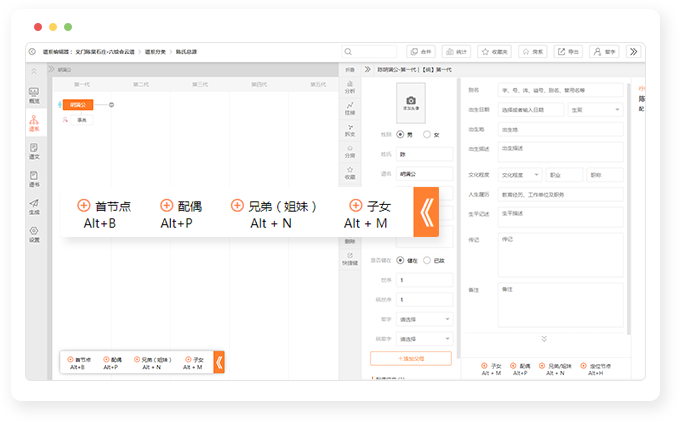
Task: Open the 分析 tab in vertical panel
Action: [x=349, y=87]
